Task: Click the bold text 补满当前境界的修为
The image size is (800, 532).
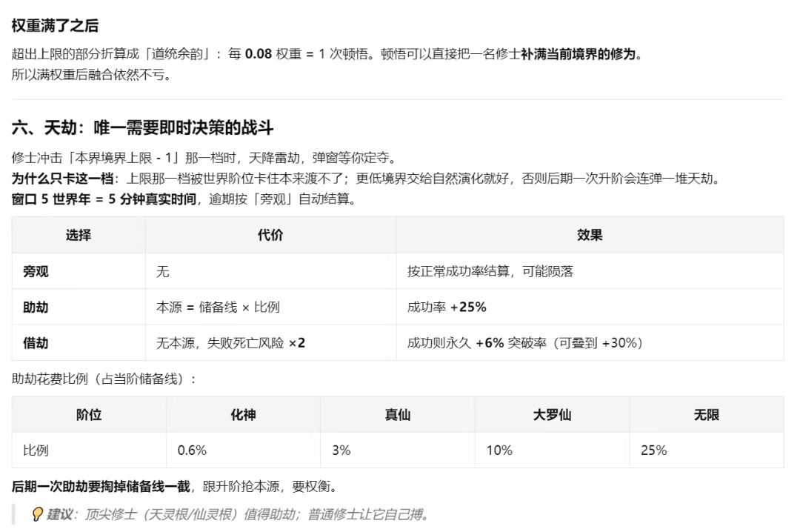Action: [578, 53]
